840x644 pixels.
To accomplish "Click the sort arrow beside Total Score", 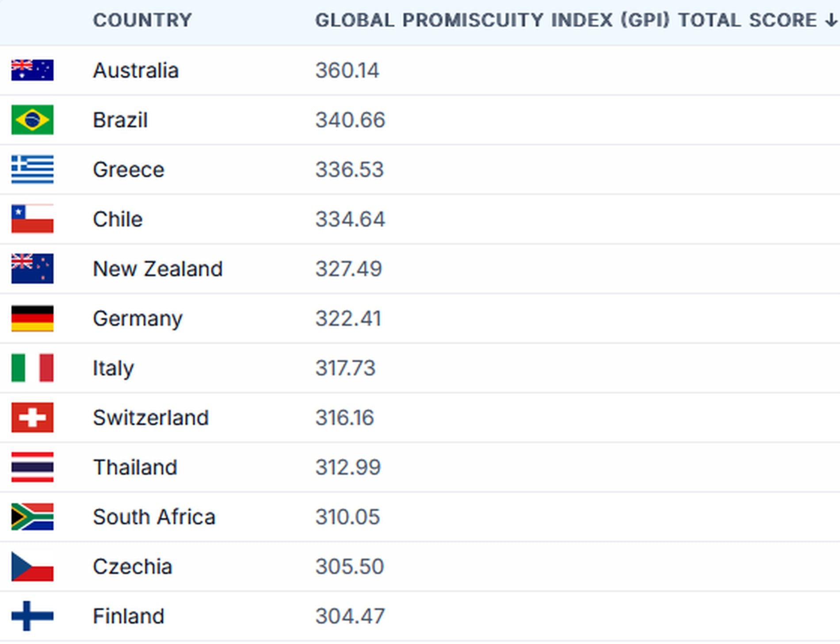I will tap(831, 20).
